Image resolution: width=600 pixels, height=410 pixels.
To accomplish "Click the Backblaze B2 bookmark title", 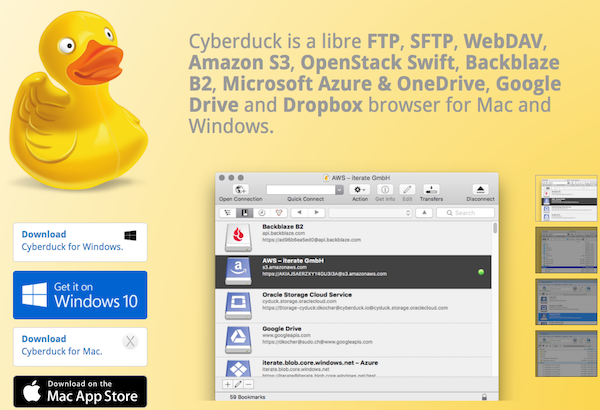I will click(x=283, y=227).
